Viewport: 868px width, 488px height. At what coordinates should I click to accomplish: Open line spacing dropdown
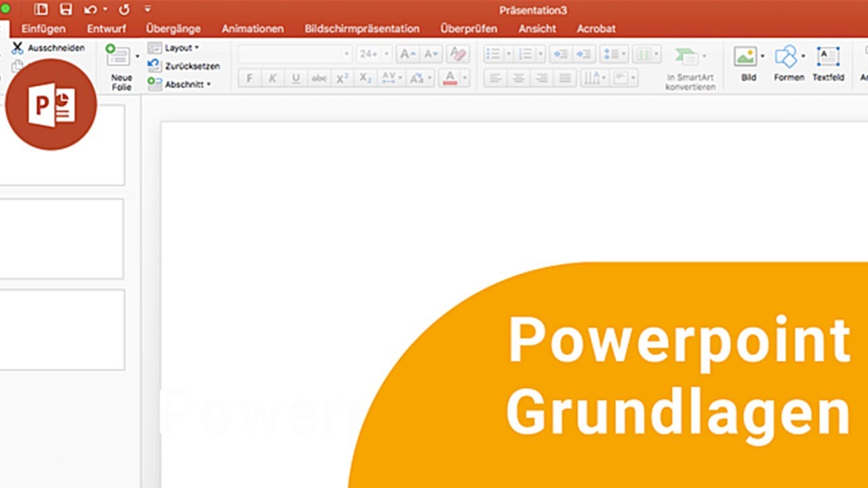point(614,54)
